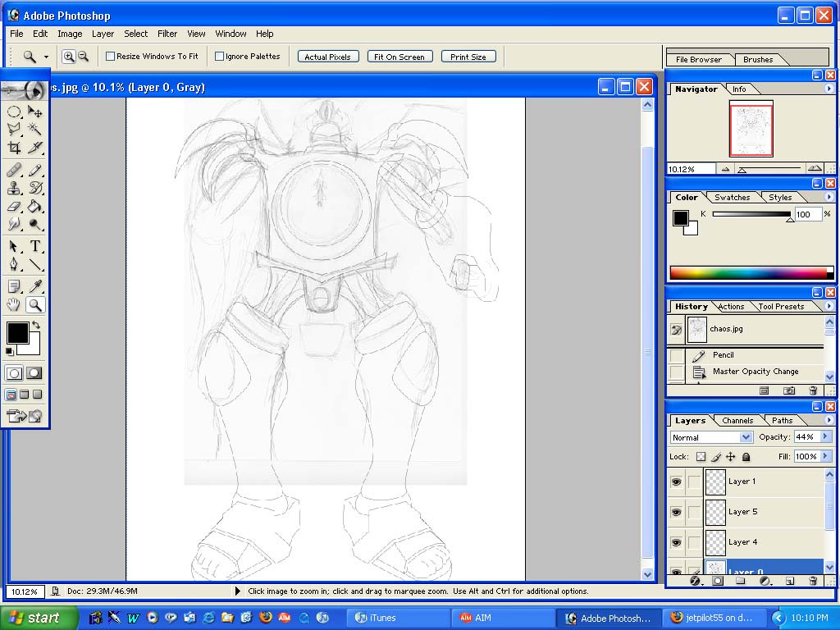
Task: Select the Healing Brush tool
Action: coord(14,171)
